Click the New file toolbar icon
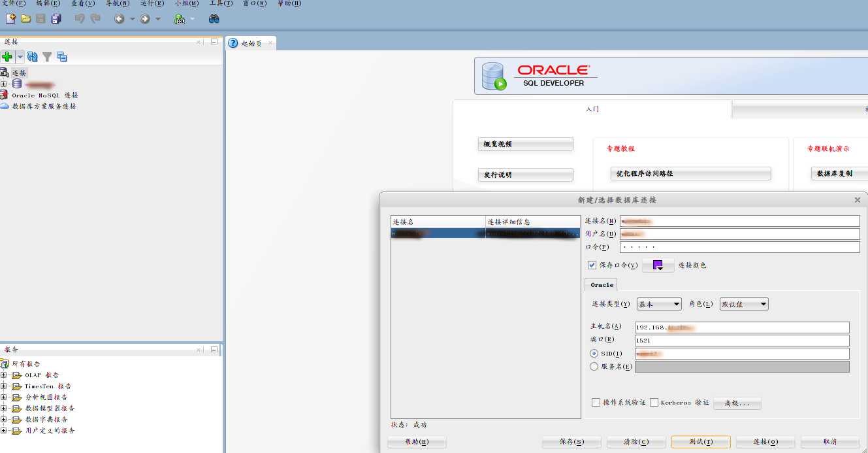This screenshot has width=868, height=453. [10, 19]
